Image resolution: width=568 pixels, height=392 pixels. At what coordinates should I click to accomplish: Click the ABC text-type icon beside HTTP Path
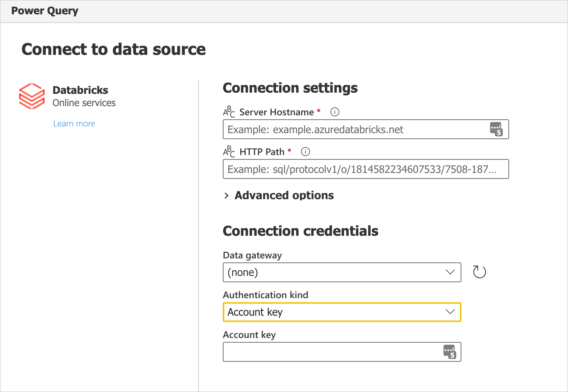(x=229, y=151)
